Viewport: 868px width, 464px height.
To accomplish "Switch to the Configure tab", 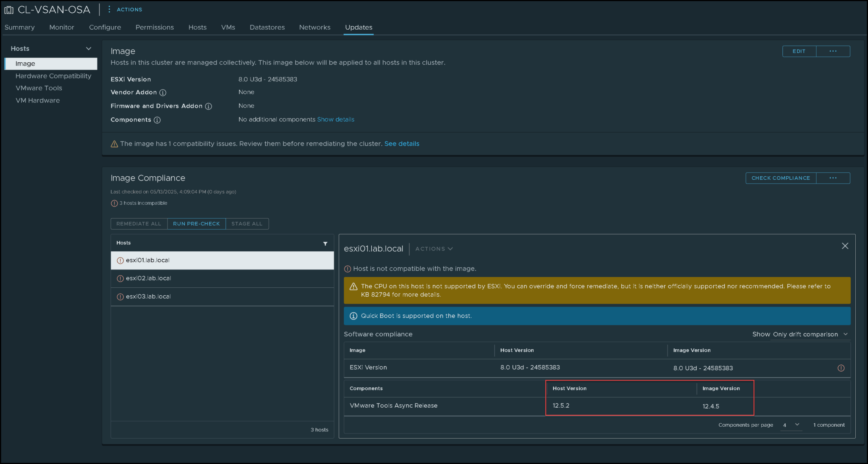I will [x=105, y=27].
